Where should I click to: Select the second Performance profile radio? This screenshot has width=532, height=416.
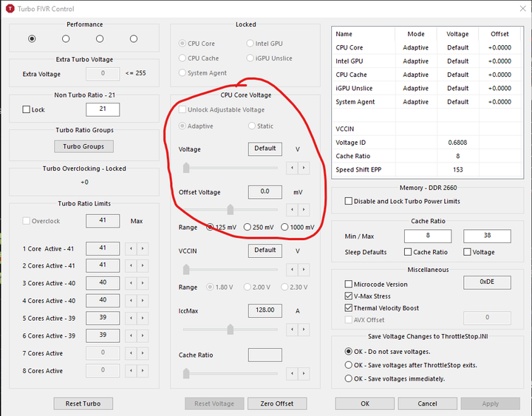66,38
